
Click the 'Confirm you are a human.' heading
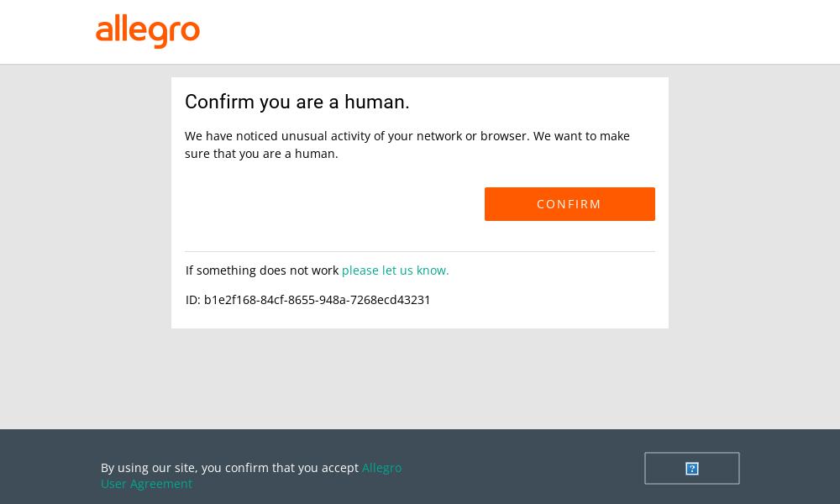pos(297,102)
